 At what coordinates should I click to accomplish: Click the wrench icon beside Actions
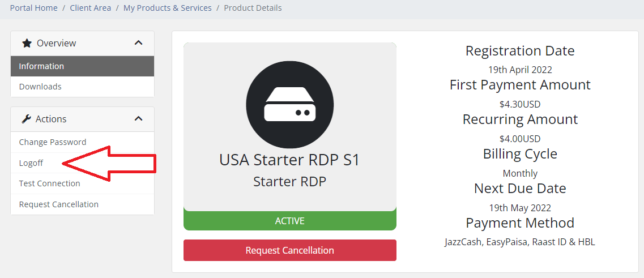point(26,119)
